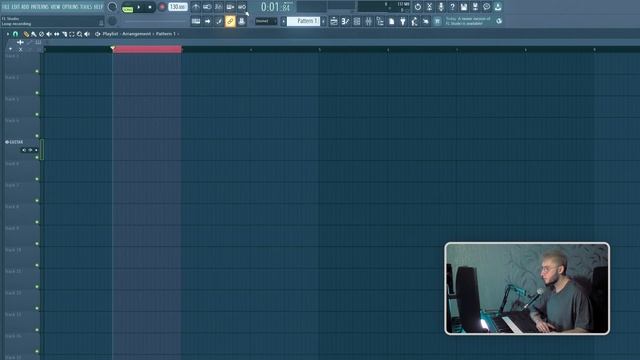
Task: Open the EDIT menu
Action: click(x=16, y=7)
